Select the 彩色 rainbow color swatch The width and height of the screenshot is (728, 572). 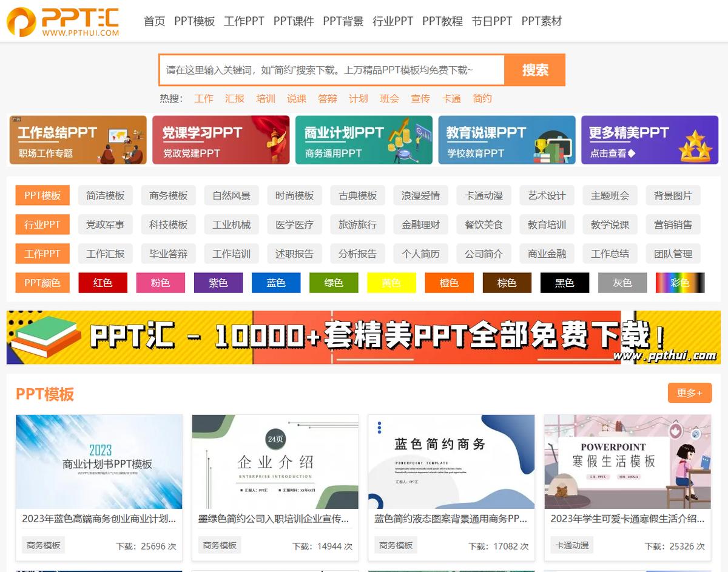click(x=679, y=283)
